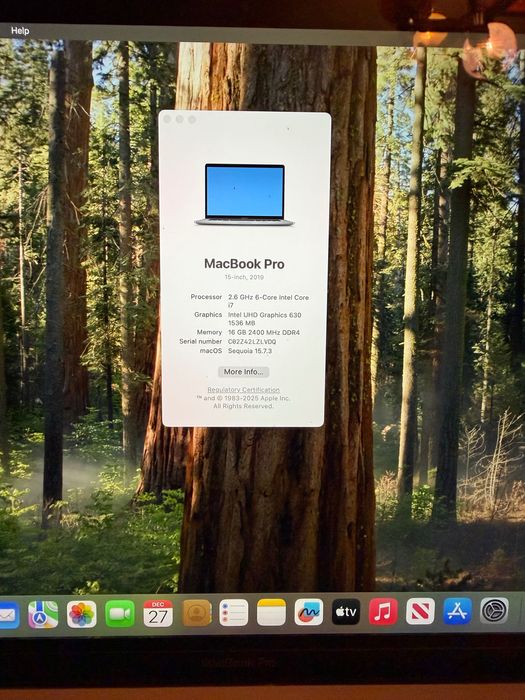The image size is (525, 700).
Task: Launch Maps from the dock
Action: [x=43, y=614]
